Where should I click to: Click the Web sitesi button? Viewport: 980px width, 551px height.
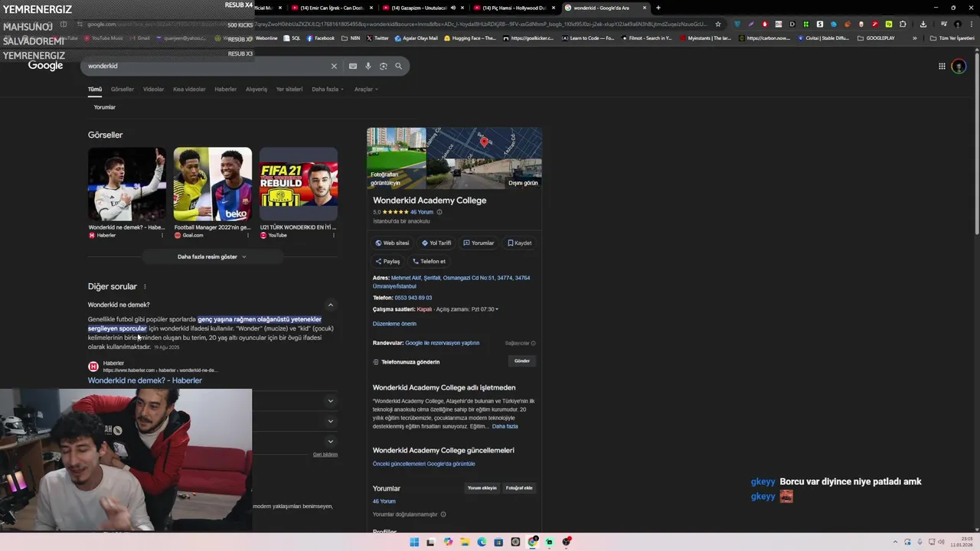tap(392, 243)
